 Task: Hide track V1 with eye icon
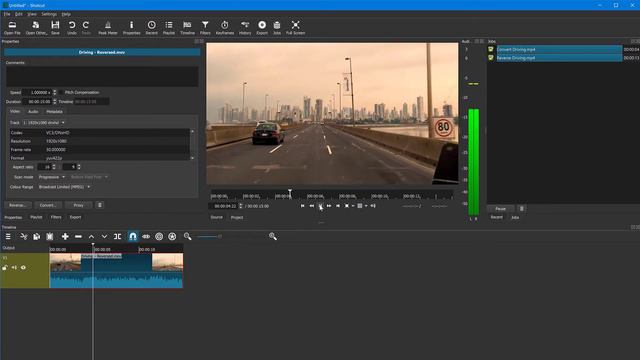click(x=23, y=268)
